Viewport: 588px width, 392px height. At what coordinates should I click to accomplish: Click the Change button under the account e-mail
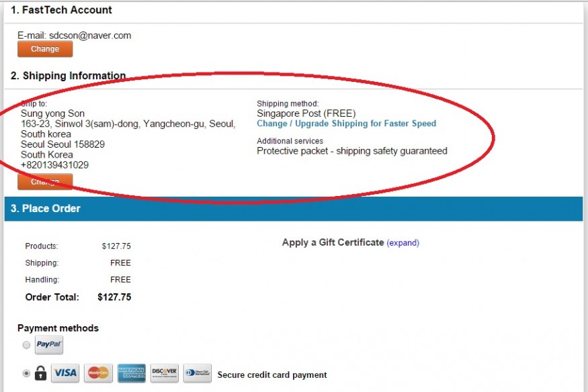(x=45, y=49)
